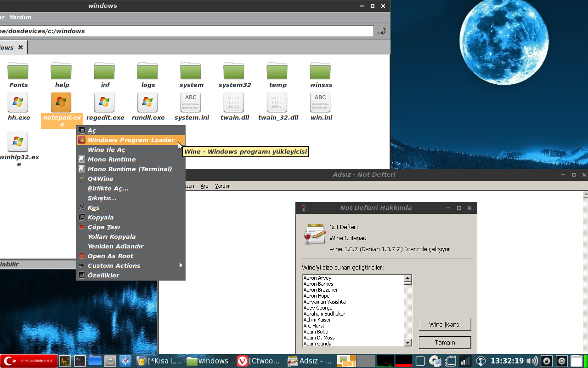Click the logout session tray icon
588x368 pixels.
(x=561, y=361)
